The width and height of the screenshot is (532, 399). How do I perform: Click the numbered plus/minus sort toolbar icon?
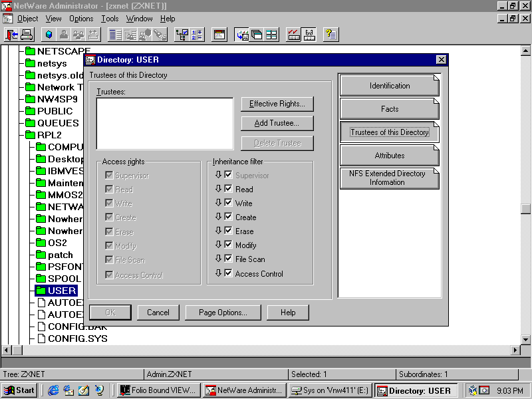tap(197, 35)
